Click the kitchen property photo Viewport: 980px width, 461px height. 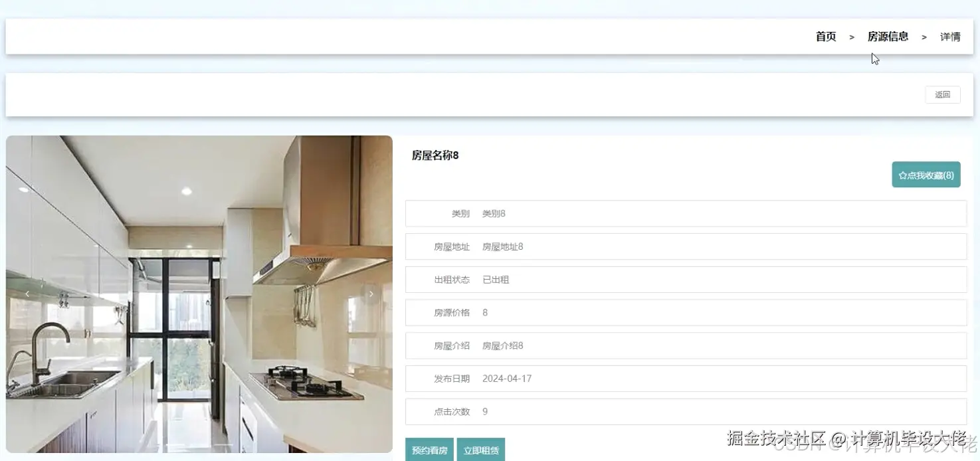coord(199,296)
